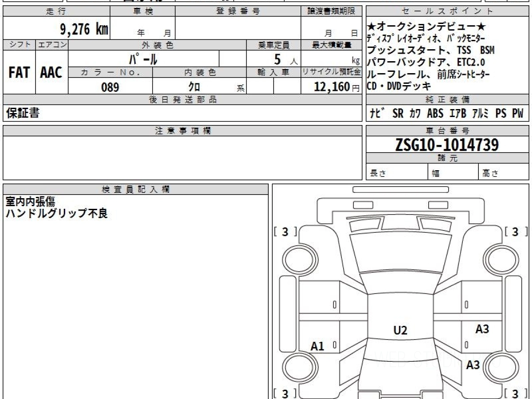
Task: Select the 車台番号 header
Action: click(447, 131)
